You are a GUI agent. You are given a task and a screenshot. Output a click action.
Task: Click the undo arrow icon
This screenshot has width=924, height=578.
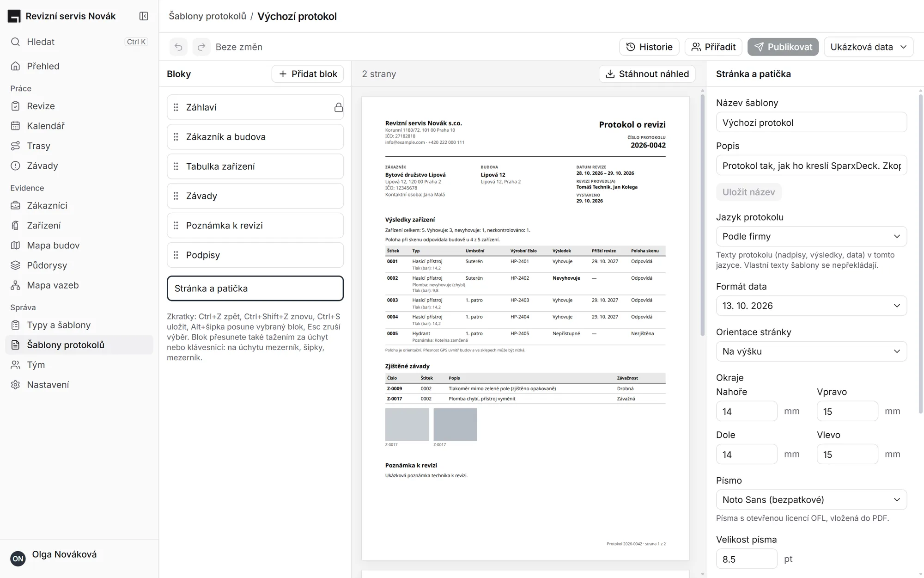[x=178, y=47]
